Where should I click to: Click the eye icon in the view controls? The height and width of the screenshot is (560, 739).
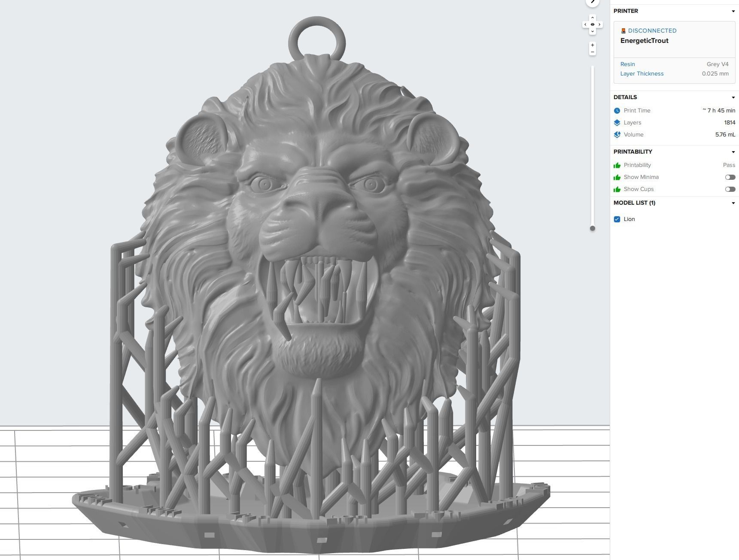[x=593, y=24]
